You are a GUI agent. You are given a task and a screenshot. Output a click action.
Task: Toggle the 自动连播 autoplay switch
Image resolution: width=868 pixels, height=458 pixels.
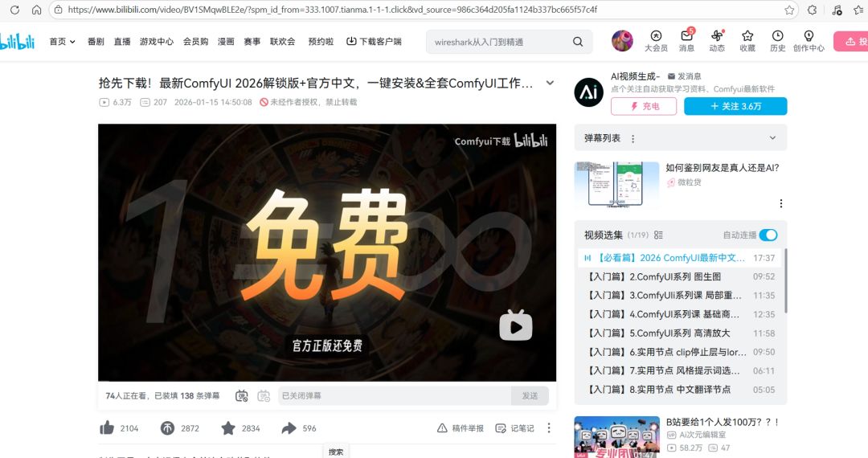768,235
